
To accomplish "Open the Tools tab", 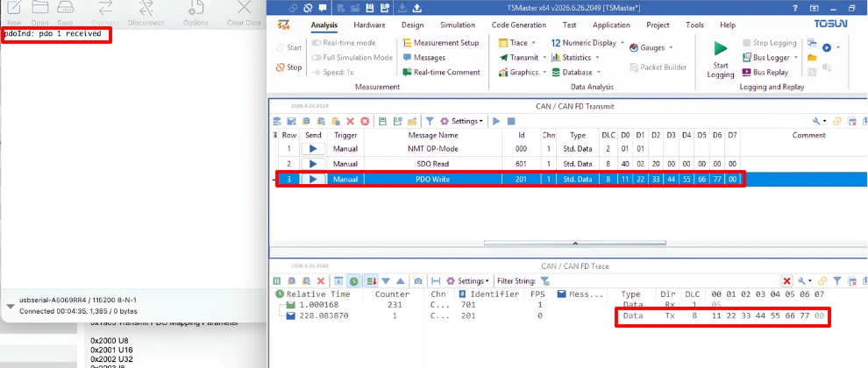I will click(694, 25).
